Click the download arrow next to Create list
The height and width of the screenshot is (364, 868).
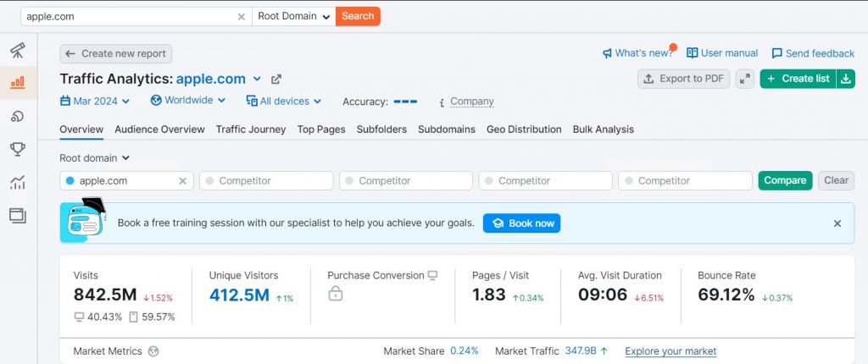pos(845,79)
